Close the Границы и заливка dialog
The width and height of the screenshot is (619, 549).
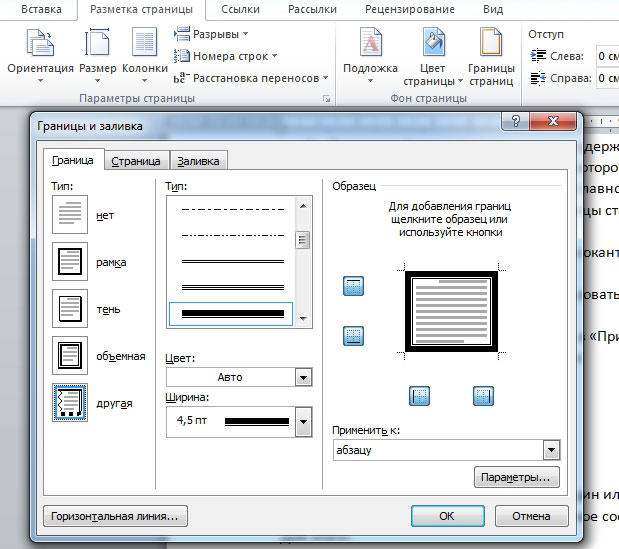553,121
